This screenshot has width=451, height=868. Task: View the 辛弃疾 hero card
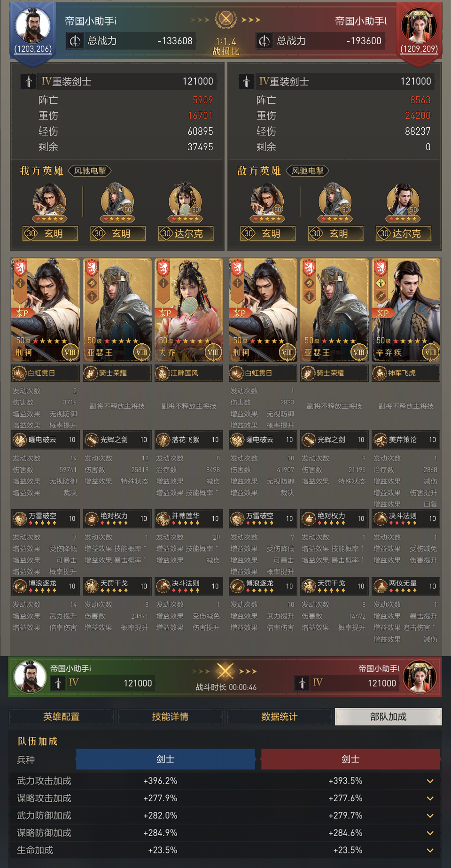(406, 310)
